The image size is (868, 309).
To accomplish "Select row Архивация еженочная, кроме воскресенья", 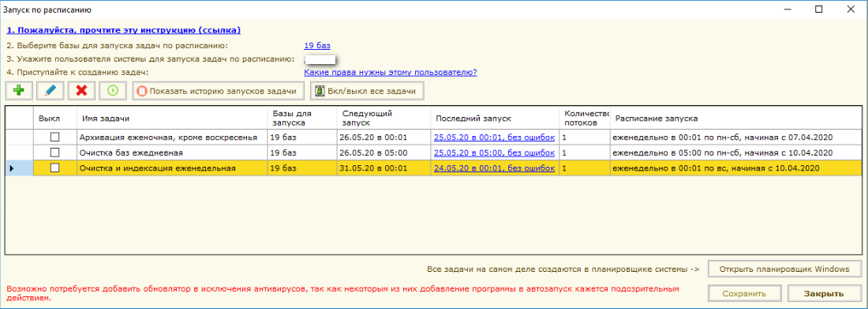I will point(434,137).
